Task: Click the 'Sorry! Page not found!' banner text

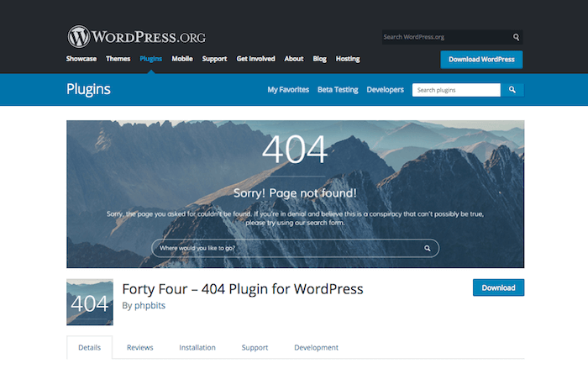Action: click(295, 193)
